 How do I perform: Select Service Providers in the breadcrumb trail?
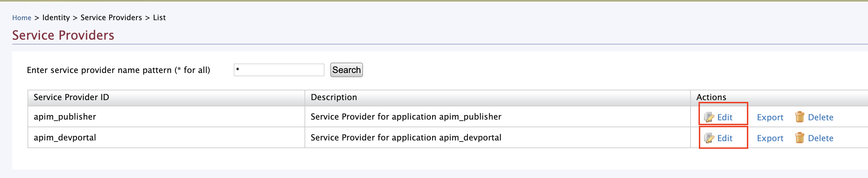click(111, 18)
